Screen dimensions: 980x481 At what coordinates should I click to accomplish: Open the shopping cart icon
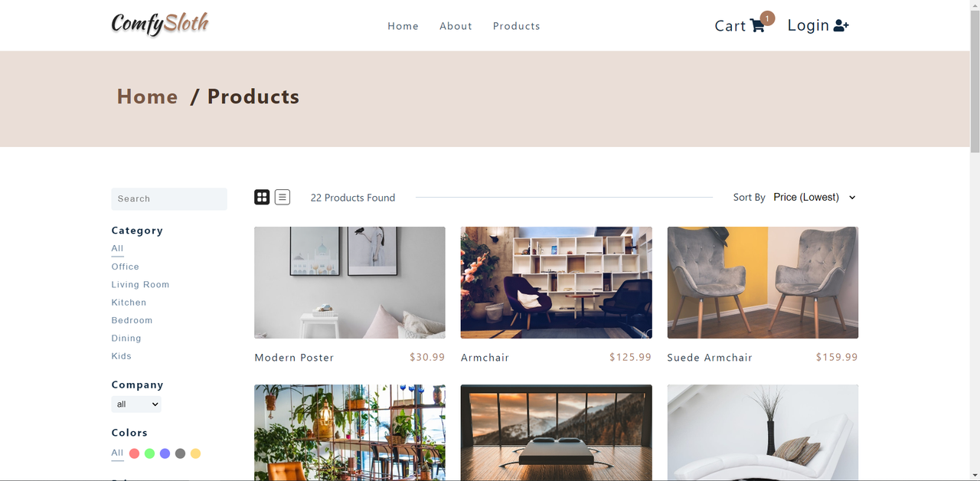[757, 26]
